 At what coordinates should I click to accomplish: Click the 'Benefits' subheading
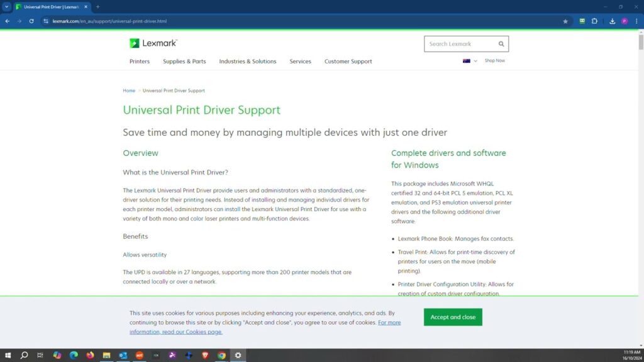pos(135,236)
